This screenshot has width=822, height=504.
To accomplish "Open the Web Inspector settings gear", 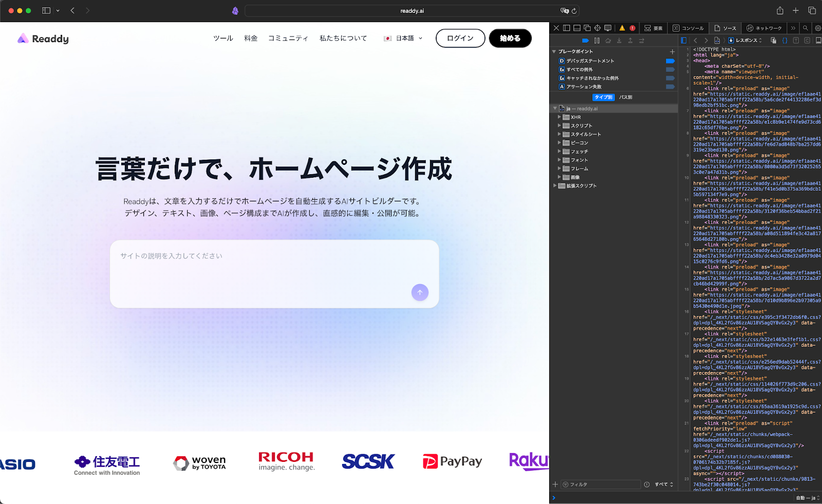I will pyautogui.click(x=817, y=28).
